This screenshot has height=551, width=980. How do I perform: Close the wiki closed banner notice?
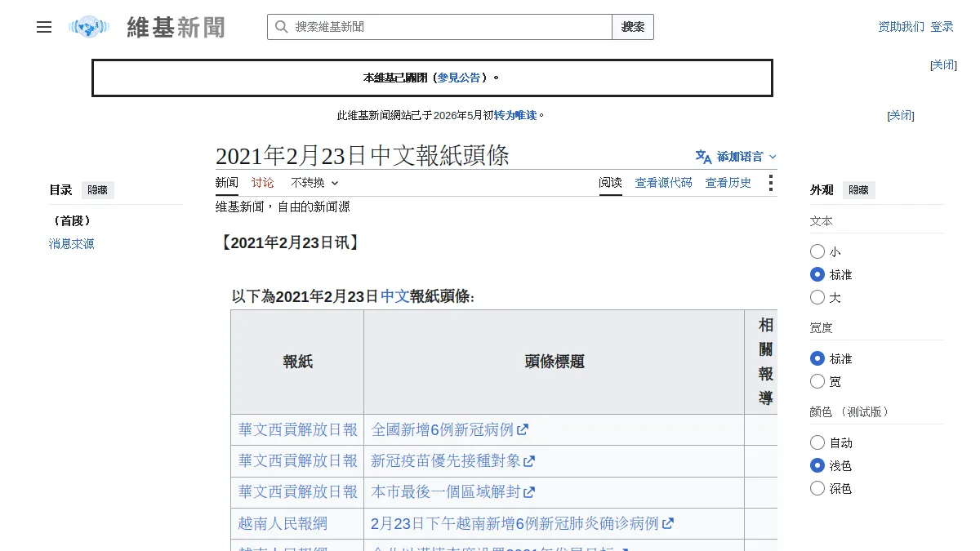click(943, 64)
